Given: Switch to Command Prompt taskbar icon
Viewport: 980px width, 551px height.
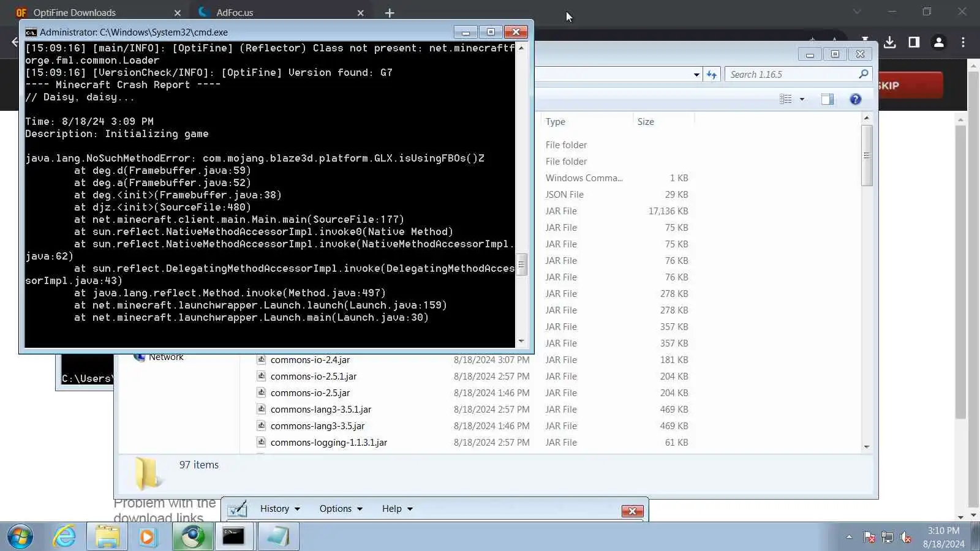Looking at the screenshot, I should [233, 537].
